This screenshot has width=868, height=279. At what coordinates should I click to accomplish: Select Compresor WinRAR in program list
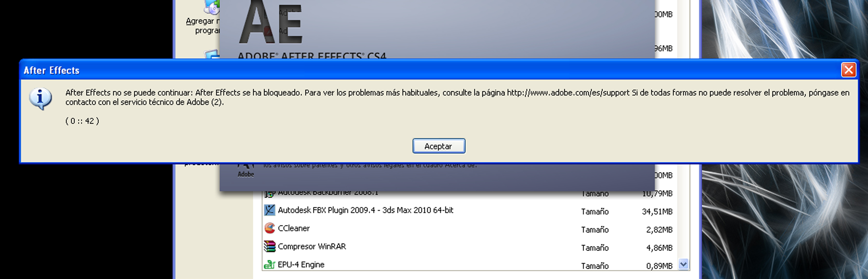point(312,247)
